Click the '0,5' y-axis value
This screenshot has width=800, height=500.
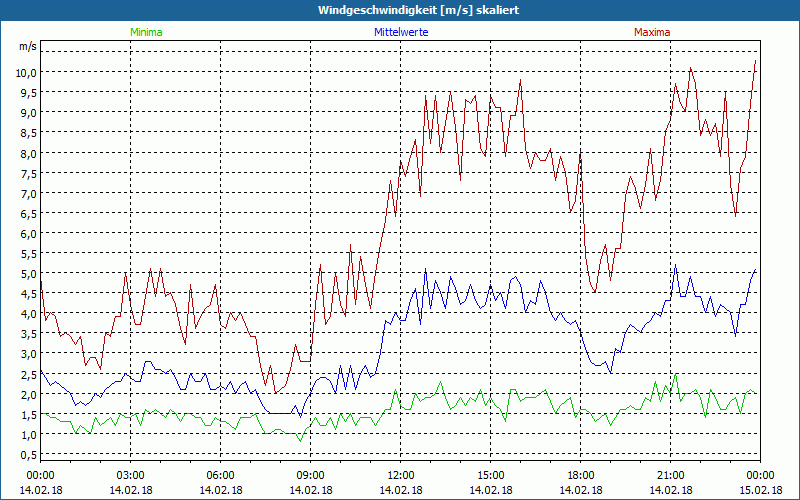point(28,455)
